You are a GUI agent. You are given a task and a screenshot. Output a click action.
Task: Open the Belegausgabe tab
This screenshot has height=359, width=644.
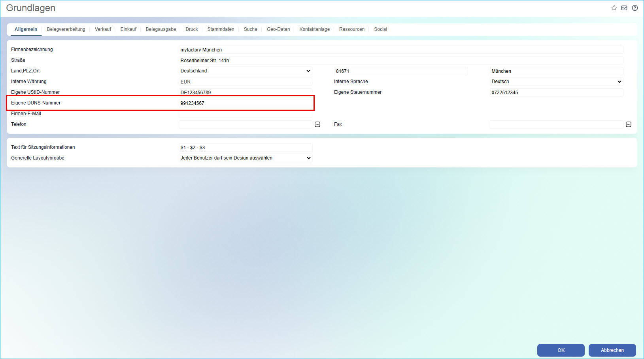[161, 29]
